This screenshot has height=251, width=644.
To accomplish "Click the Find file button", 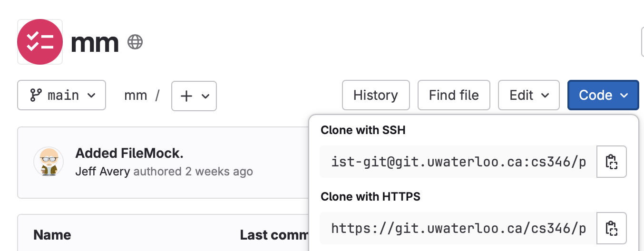I will (x=454, y=96).
